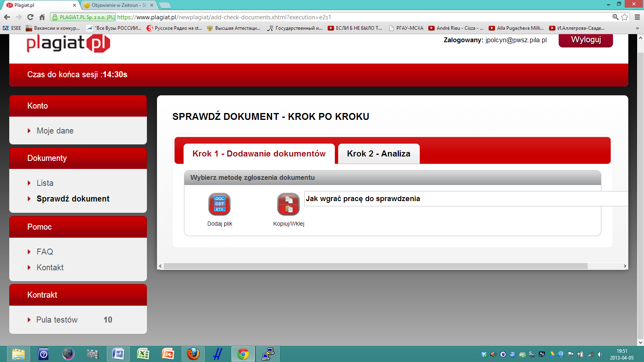The height and width of the screenshot is (362, 644).
Task: Open the Русское Радио bookmark
Action: coord(174,28)
